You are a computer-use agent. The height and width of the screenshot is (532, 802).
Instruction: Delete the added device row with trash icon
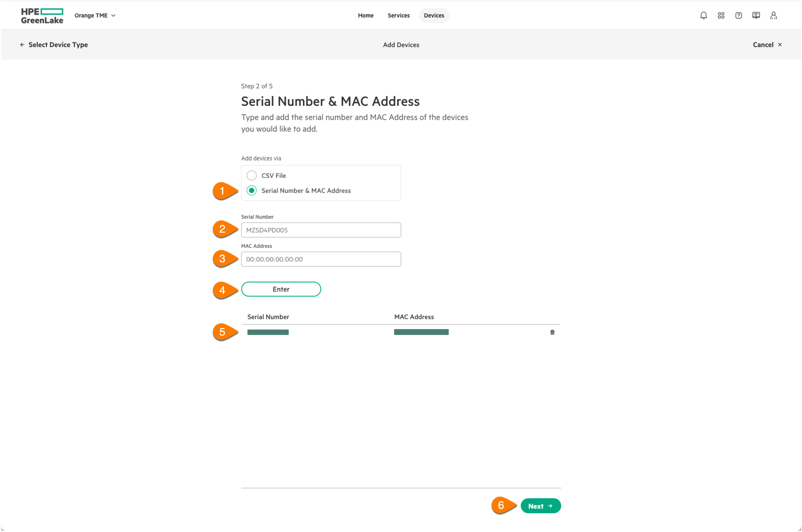tap(552, 332)
